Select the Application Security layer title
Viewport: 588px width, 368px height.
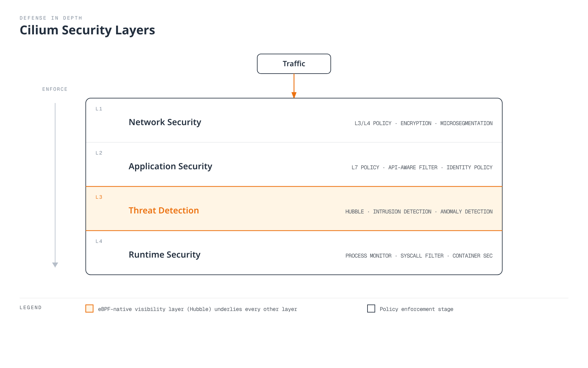[170, 166]
